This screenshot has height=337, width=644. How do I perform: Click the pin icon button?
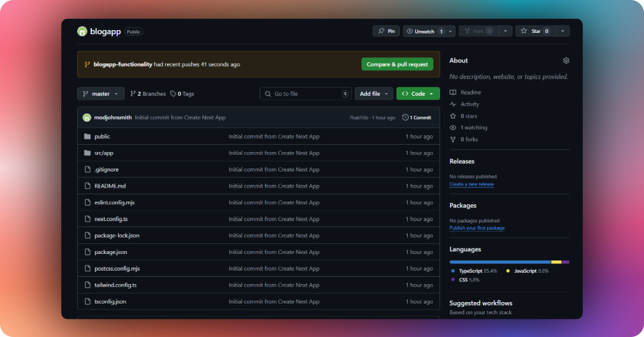click(x=381, y=31)
